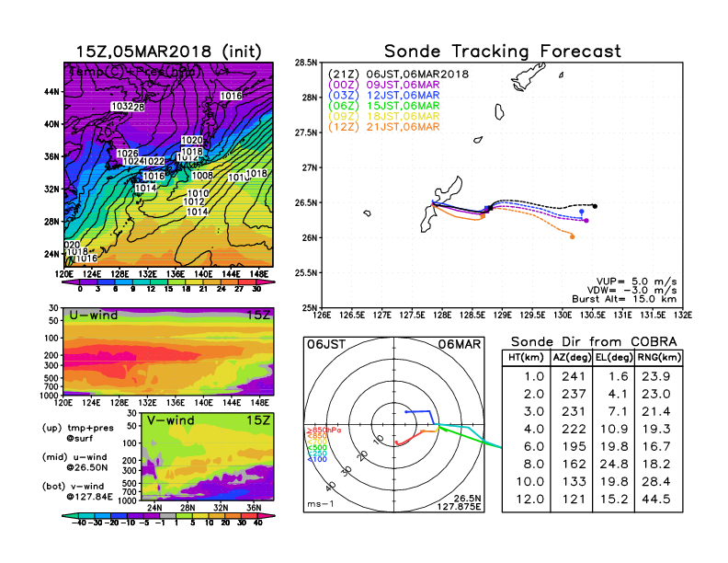Viewport: 728px width, 563px height.
Task: Click the "U-wind" panel label
Action: pos(94,315)
